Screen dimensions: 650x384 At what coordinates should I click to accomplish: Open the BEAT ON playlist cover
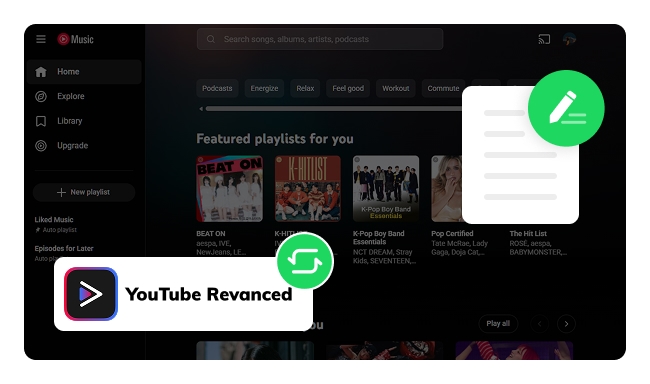(x=229, y=189)
